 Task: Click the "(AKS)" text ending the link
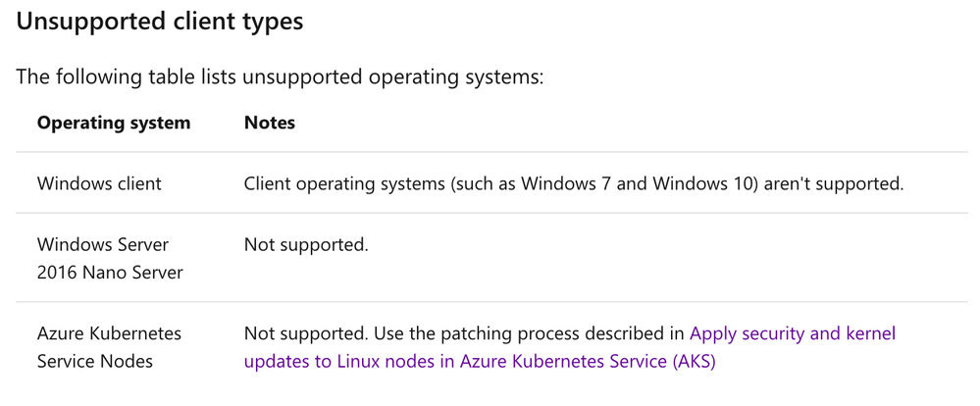tap(695, 361)
